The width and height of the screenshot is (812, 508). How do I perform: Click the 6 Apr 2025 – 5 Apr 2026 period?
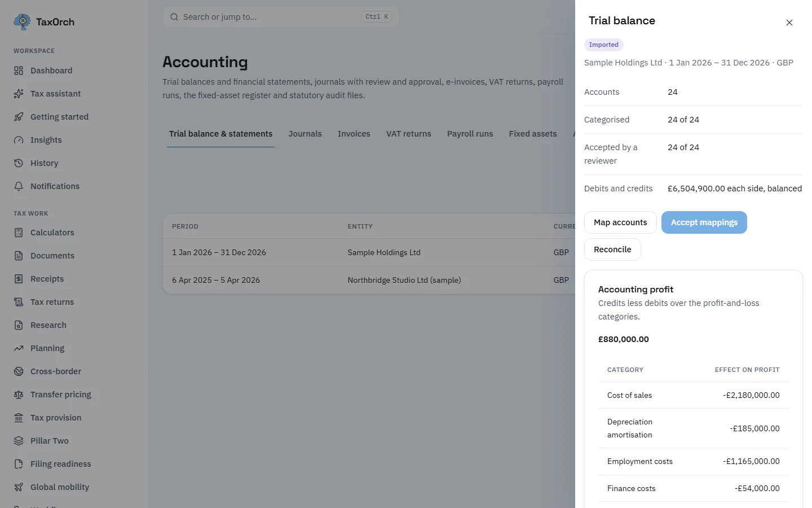pos(216,280)
